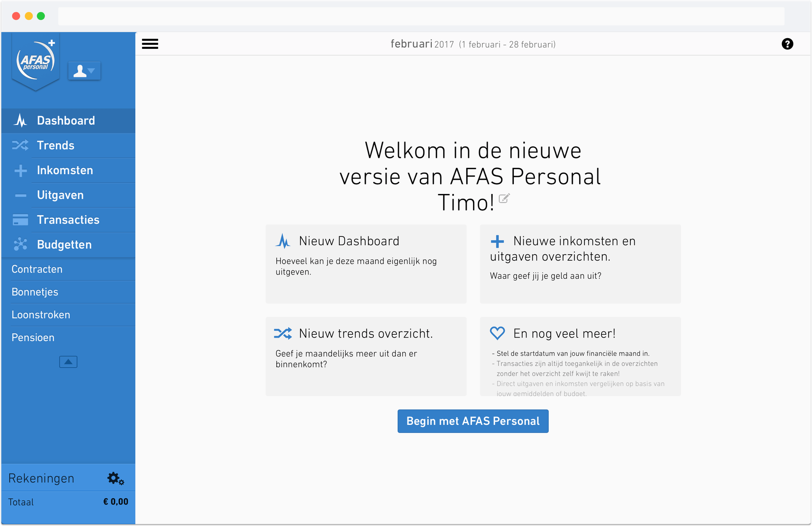
Task: Collapse the sidebar with the up arrow
Action: coord(68,361)
